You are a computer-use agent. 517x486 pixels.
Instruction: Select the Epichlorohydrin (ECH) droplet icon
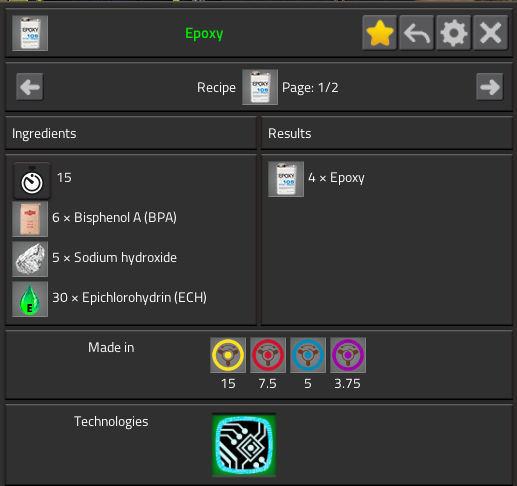(x=30, y=299)
